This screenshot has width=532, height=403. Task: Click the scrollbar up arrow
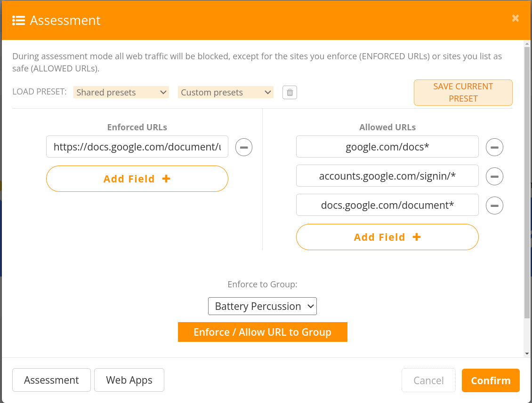pyautogui.click(x=527, y=44)
